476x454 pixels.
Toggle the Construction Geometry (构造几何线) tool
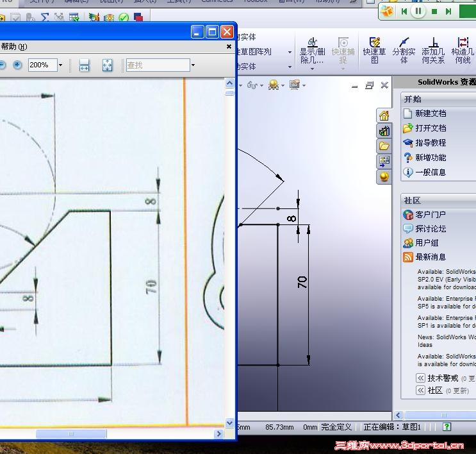coord(463,51)
